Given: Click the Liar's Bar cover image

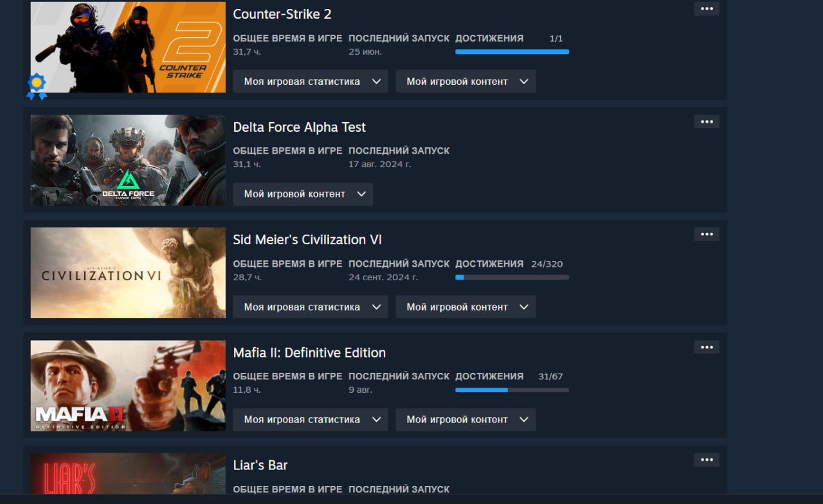Looking at the screenshot, I should point(128,474).
